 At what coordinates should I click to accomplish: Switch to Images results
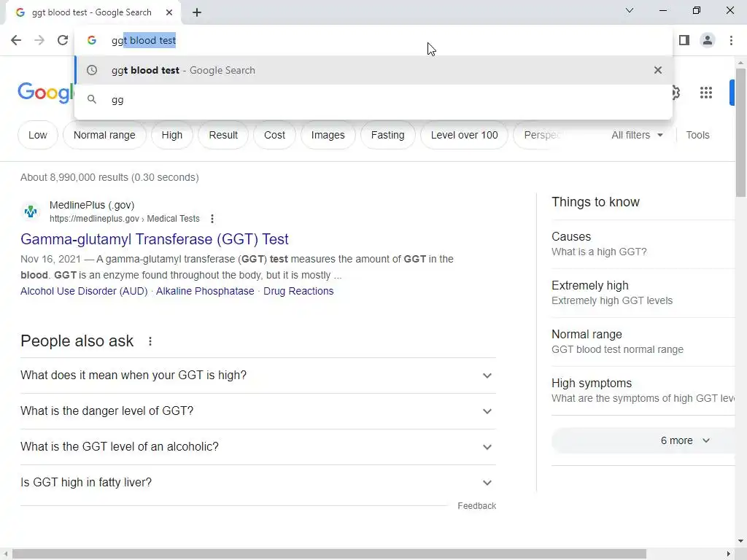[328, 135]
